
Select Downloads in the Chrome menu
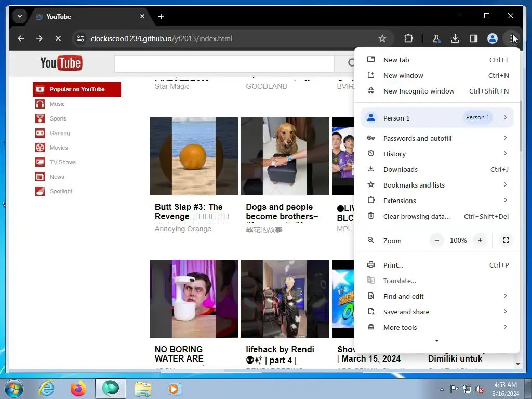[x=437, y=169]
